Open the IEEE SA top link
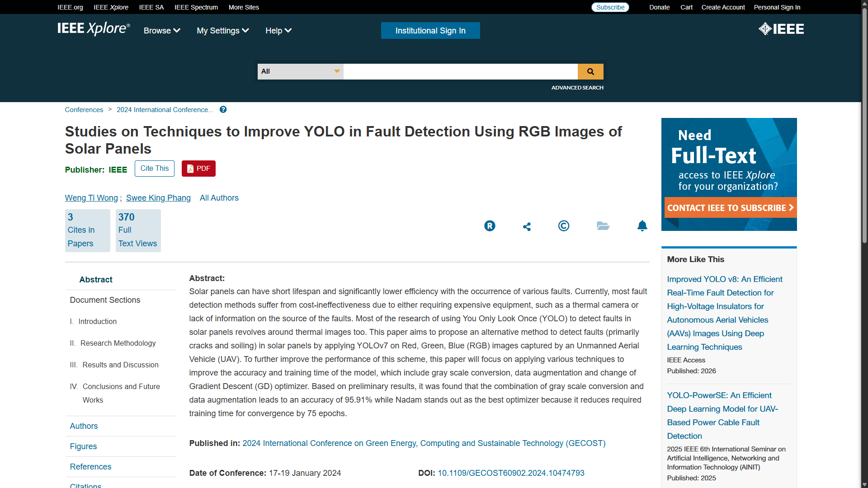This screenshot has width=868, height=488. (151, 7)
